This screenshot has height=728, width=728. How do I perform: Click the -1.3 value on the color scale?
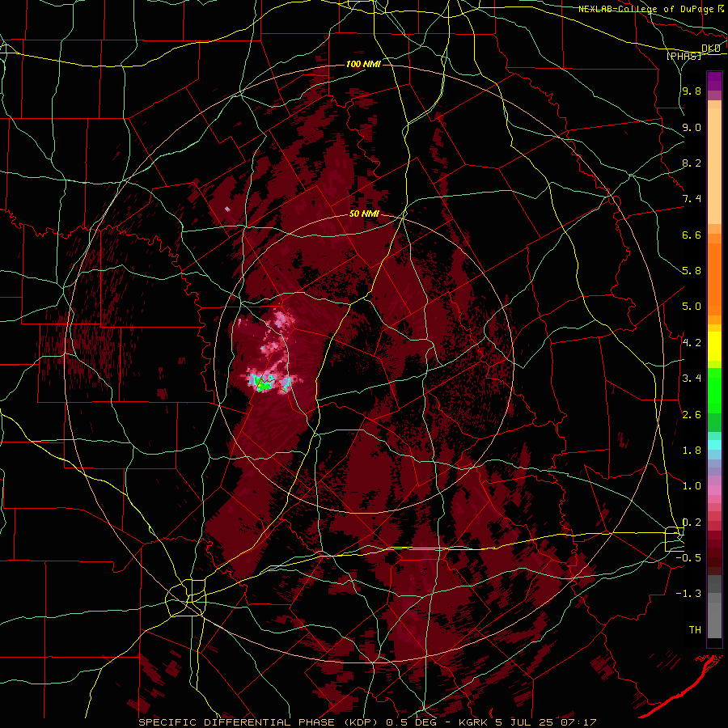[690, 594]
